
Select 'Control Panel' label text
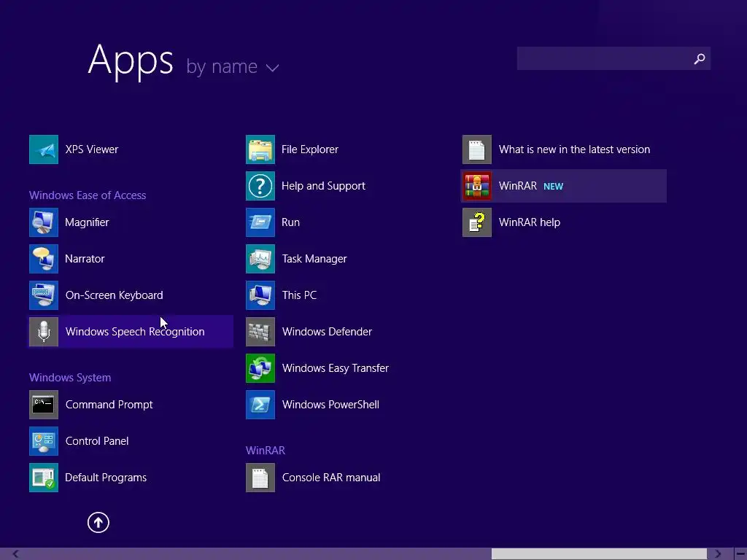pyautogui.click(x=97, y=441)
